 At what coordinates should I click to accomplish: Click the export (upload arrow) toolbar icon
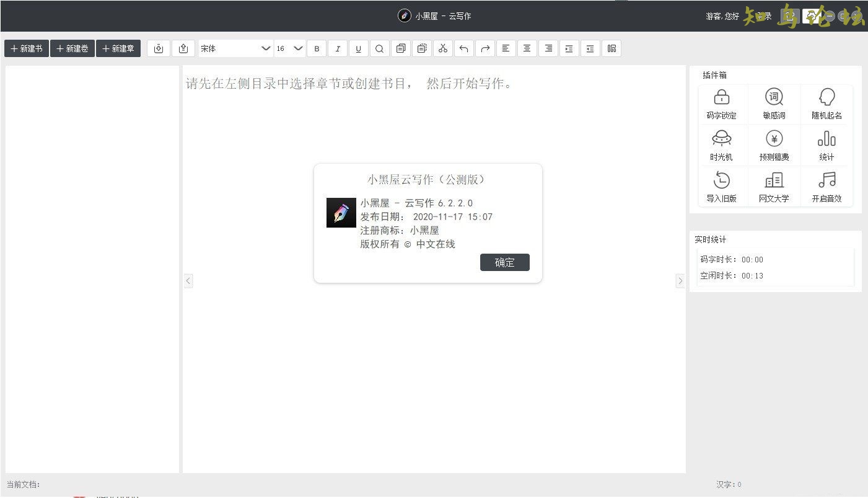click(x=183, y=48)
